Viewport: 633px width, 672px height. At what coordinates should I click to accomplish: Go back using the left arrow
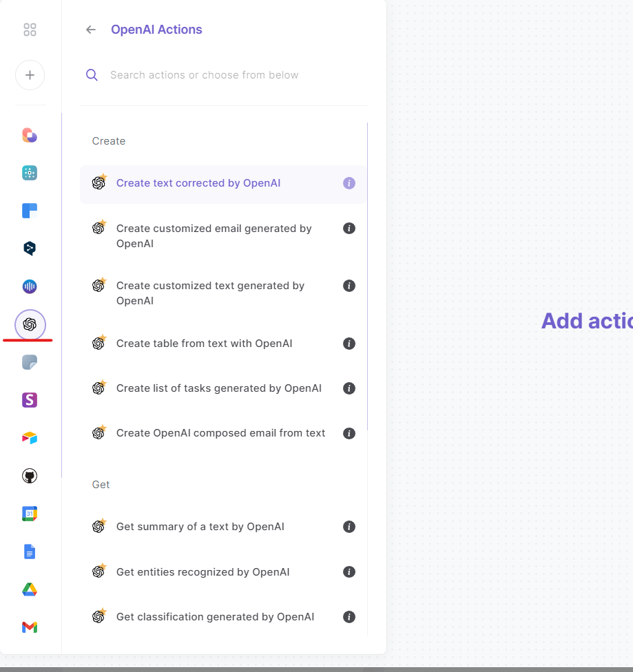(91, 30)
